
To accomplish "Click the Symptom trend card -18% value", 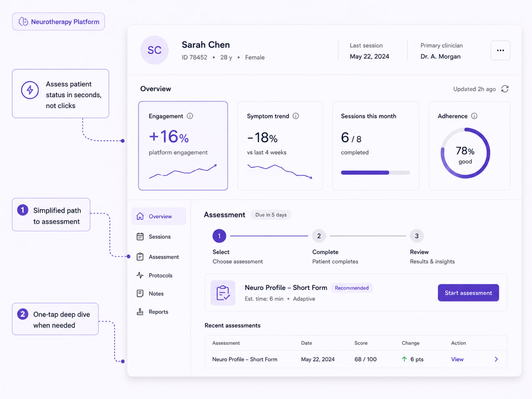I will tap(262, 138).
